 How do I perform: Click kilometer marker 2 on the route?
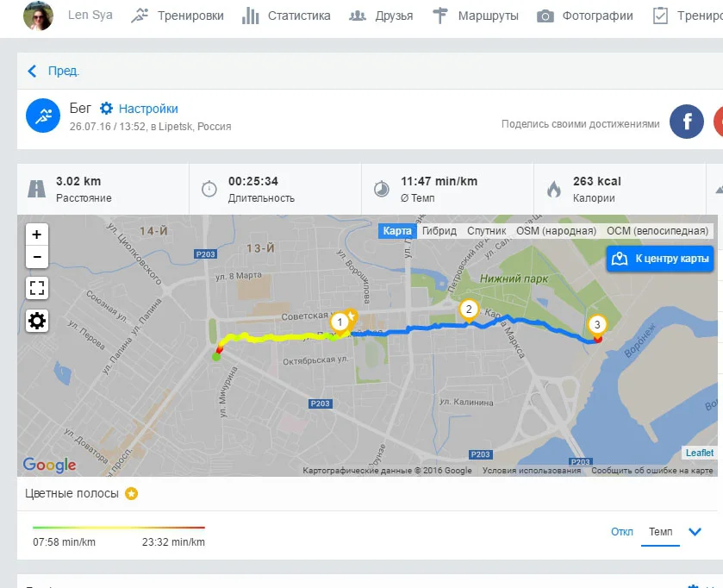click(x=469, y=310)
